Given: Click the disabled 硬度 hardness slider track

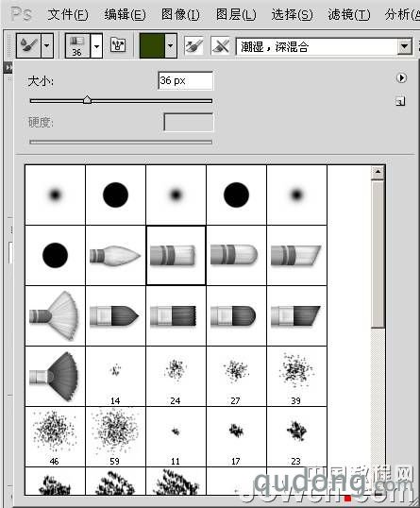Looking at the screenshot, I should point(121,142).
